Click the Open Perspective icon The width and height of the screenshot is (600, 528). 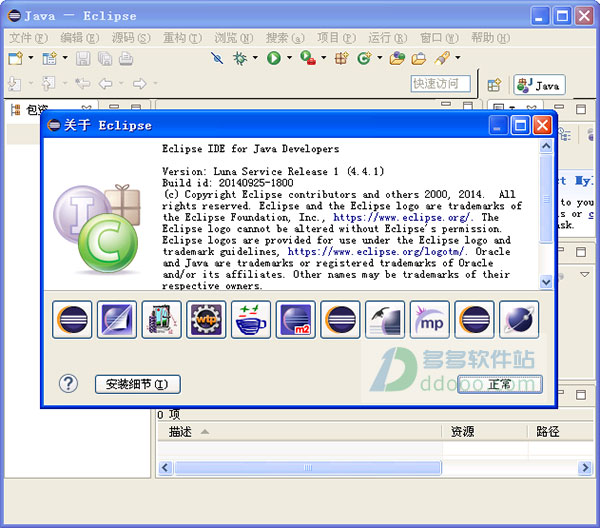tap(494, 85)
